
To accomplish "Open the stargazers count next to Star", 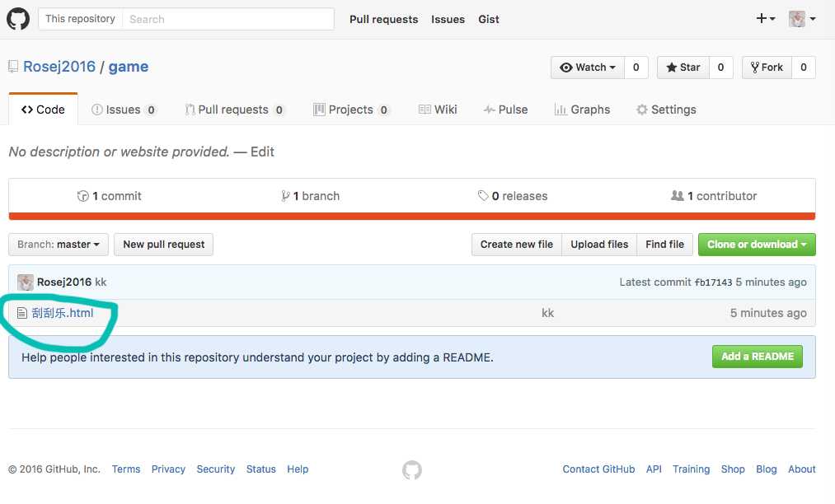I will (x=720, y=68).
